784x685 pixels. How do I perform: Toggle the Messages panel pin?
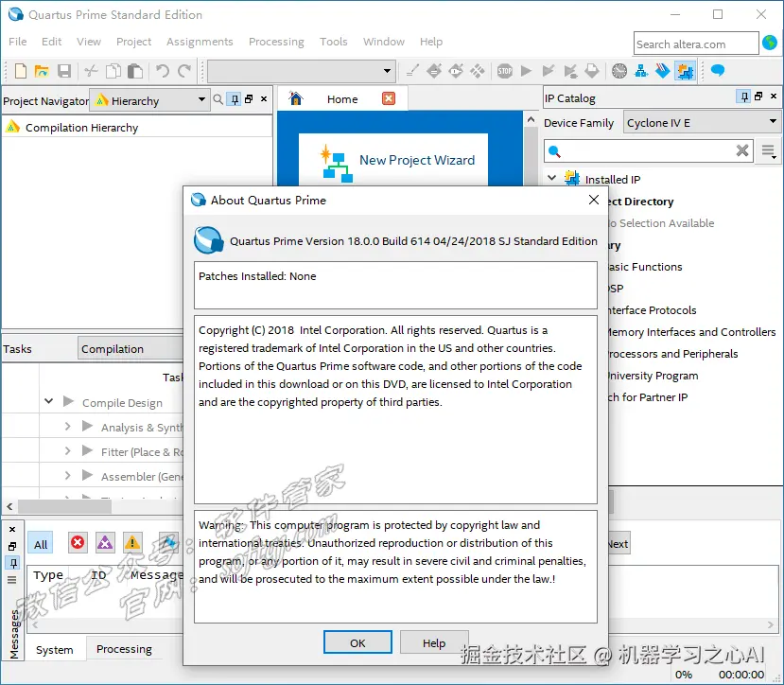13,563
